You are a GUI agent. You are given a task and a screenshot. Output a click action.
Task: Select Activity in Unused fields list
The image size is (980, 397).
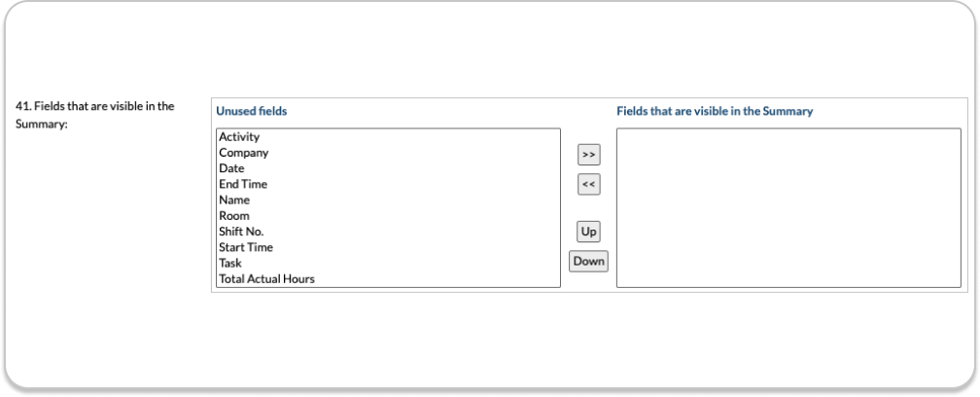pyautogui.click(x=239, y=137)
